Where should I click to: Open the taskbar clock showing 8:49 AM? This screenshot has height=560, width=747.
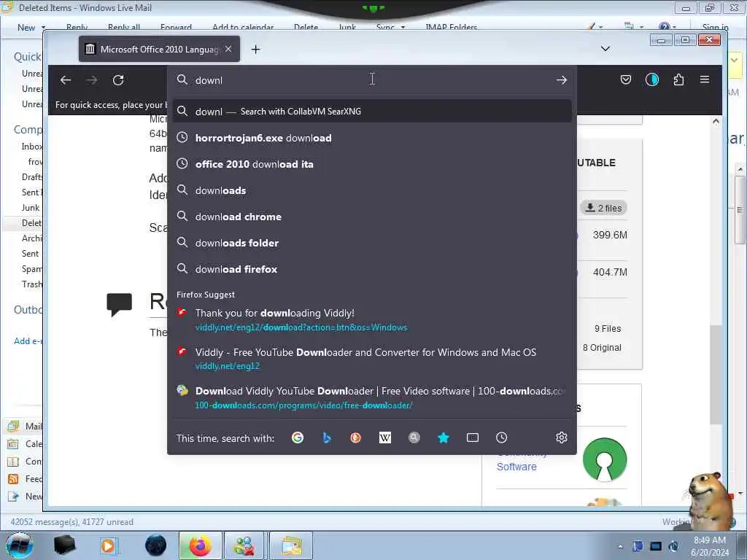point(710,546)
